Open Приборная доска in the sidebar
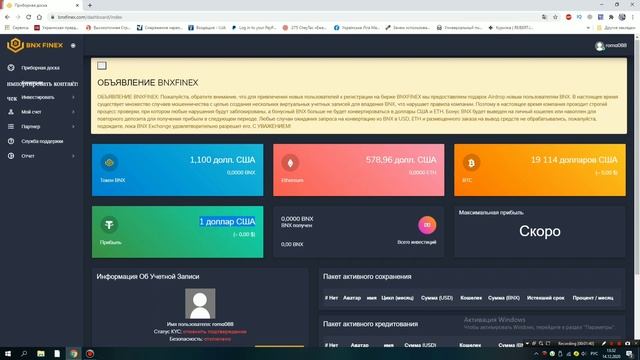Viewport: 640px width, 360px height. point(41,68)
